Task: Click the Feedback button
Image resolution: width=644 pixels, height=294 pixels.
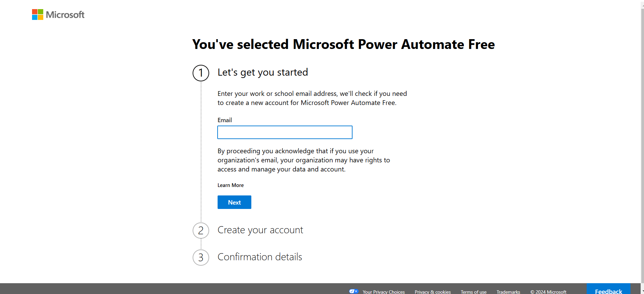Action: tap(608, 291)
